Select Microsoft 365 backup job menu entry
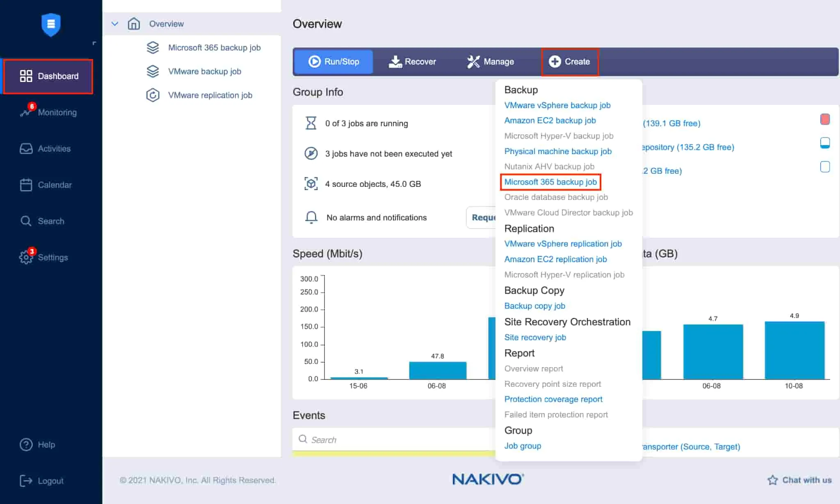Viewport: 840px width, 504px height. 550,182
